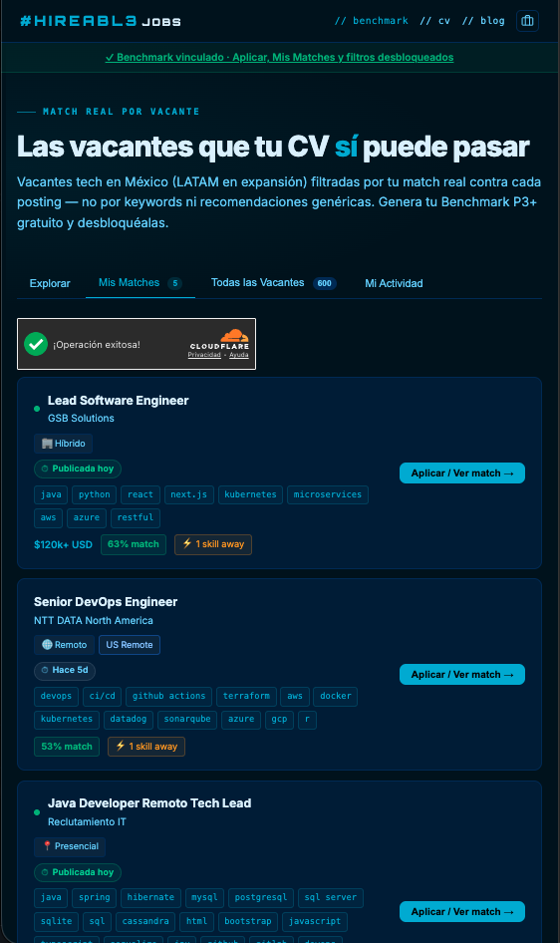This screenshot has width=560, height=943.
Task: Click Publicada hoy badge on Lead Software Engineer
Action: click(x=78, y=469)
